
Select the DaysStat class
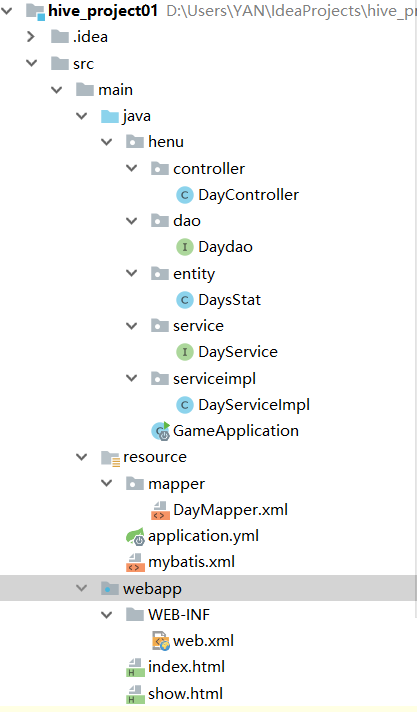[x=229, y=300]
